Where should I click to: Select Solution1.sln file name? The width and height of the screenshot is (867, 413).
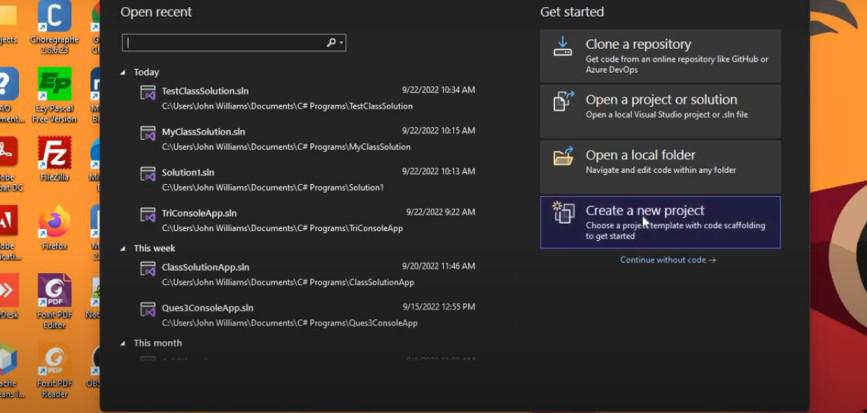[188, 172]
